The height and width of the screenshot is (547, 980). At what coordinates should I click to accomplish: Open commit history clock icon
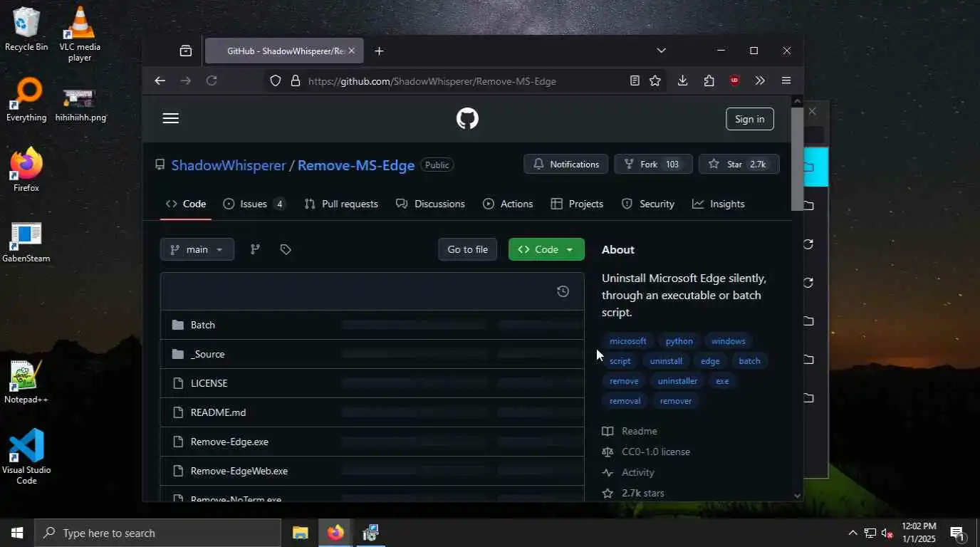pyautogui.click(x=563, y=291)
